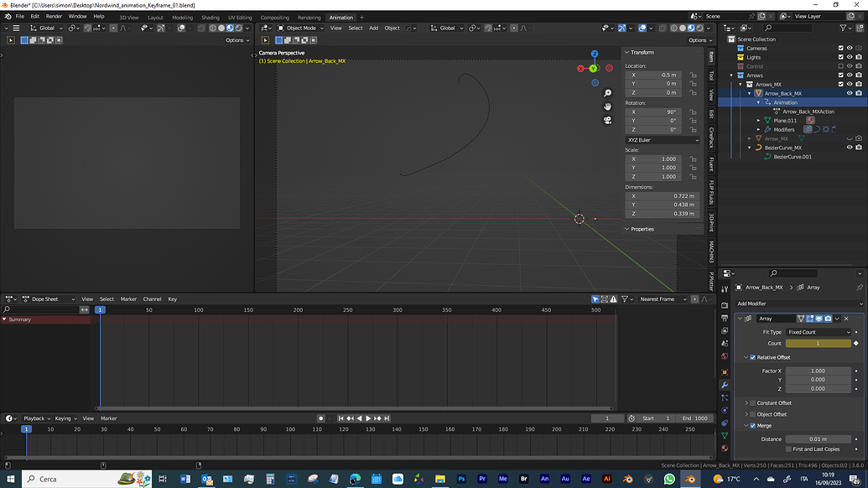Click the Factor X value field
Viewport: 868px width, 488px height.
coord(819,371)
